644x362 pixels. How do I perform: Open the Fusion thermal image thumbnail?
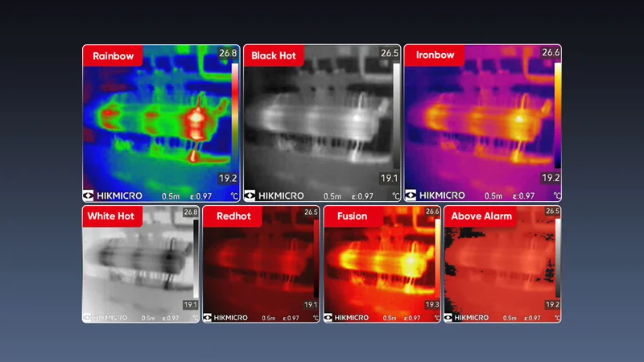pyautogui.click(x=382, y=265)
